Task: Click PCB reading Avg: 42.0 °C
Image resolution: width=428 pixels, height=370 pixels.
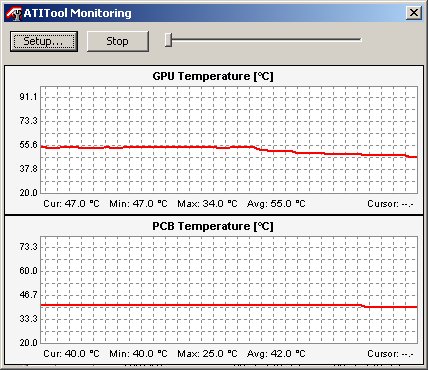Action: [276, 354]
